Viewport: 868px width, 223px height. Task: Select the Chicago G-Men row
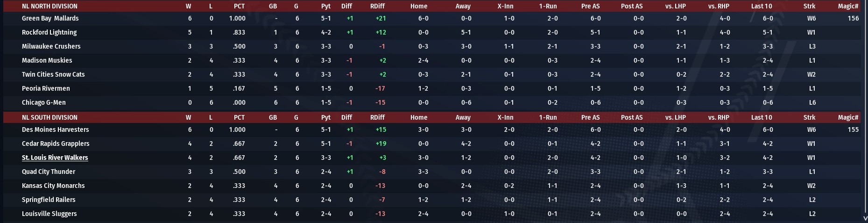[43, 102]
